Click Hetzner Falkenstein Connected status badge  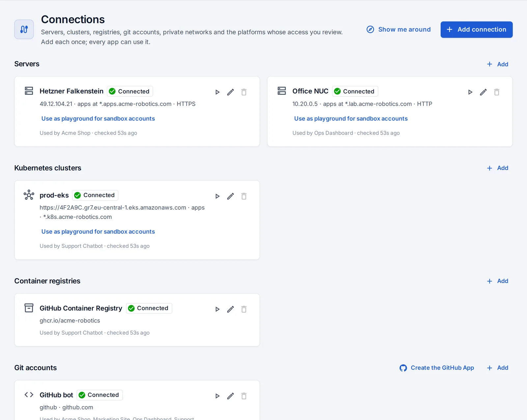tap(130, 91)
